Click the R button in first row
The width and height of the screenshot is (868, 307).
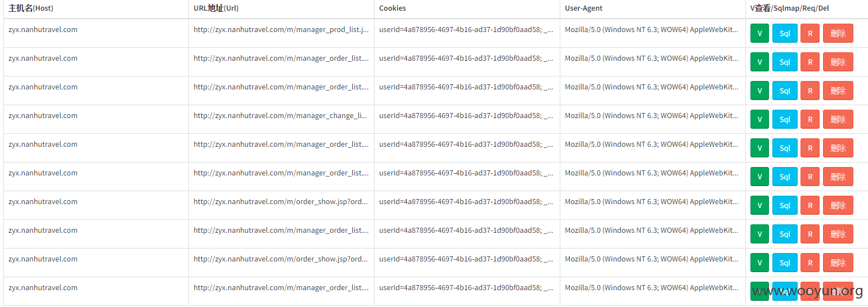[x=810, y=33]
